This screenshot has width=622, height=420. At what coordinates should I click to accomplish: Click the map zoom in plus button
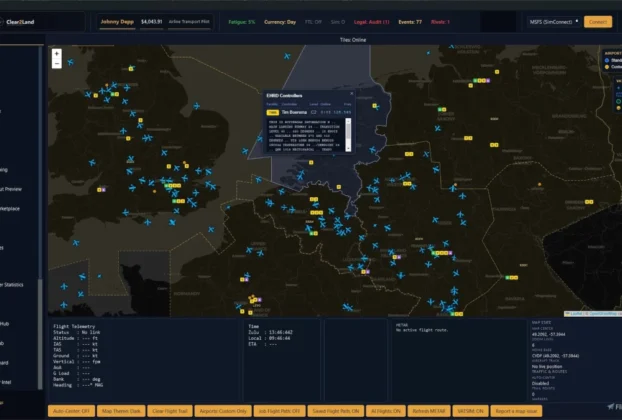pos(57,54)
